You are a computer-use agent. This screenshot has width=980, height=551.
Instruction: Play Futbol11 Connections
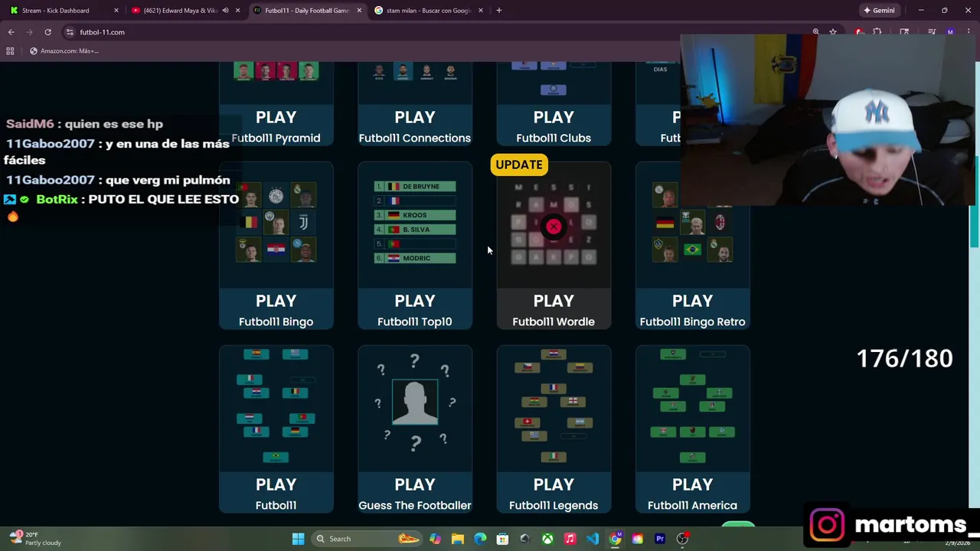(414, 117)
